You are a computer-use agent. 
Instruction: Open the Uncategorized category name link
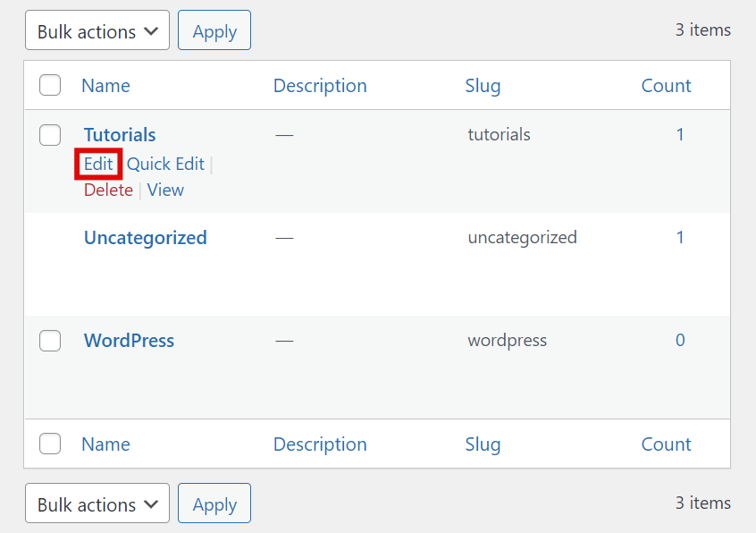click(x=145, y=238)
